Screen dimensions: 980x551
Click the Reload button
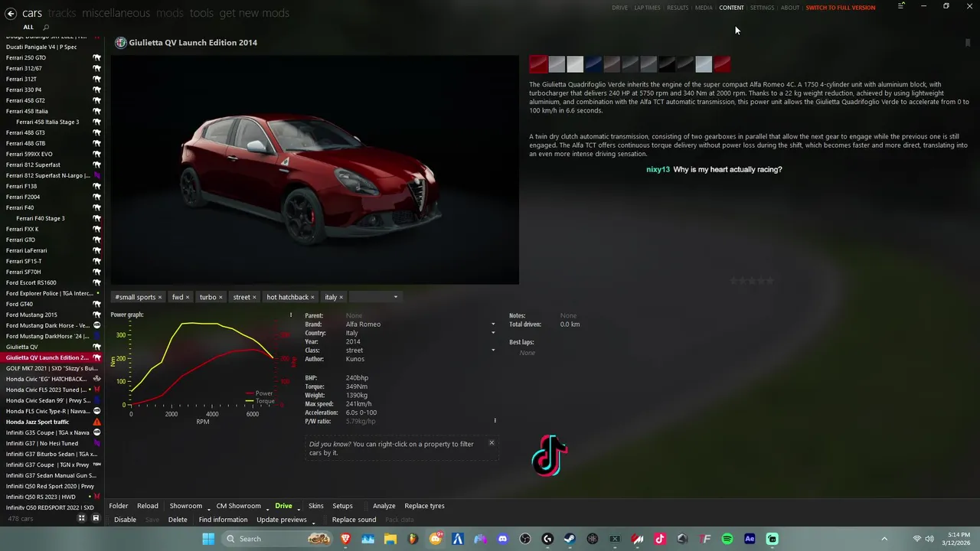pos(148,506)
